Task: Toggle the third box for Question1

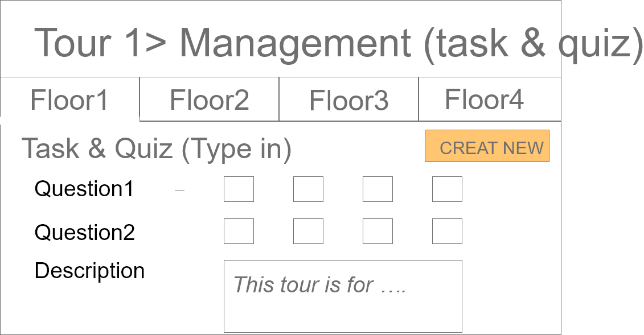Action: pos(378,189)
